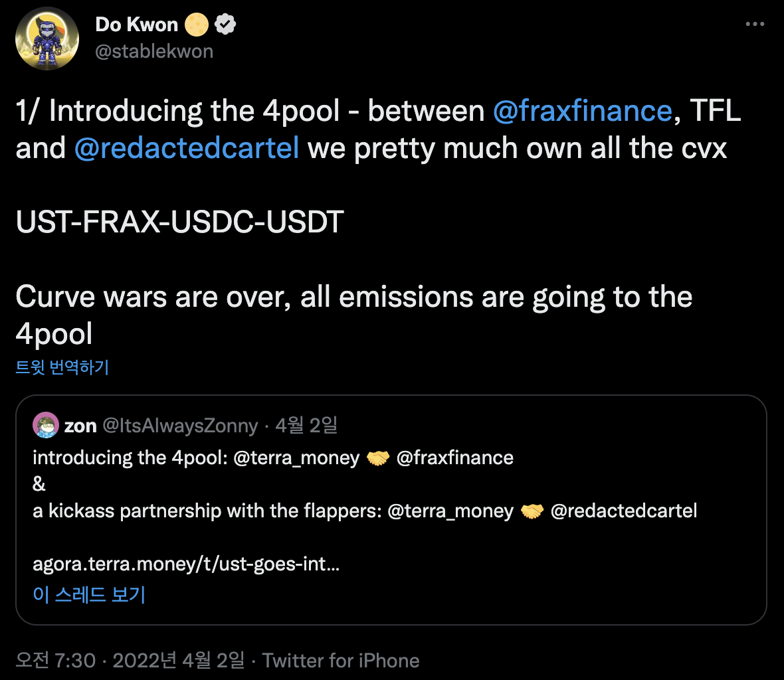Click 트윗 번역하기 to translate the tweet
This screenshot has height=680, width=784.
point(62,367)
